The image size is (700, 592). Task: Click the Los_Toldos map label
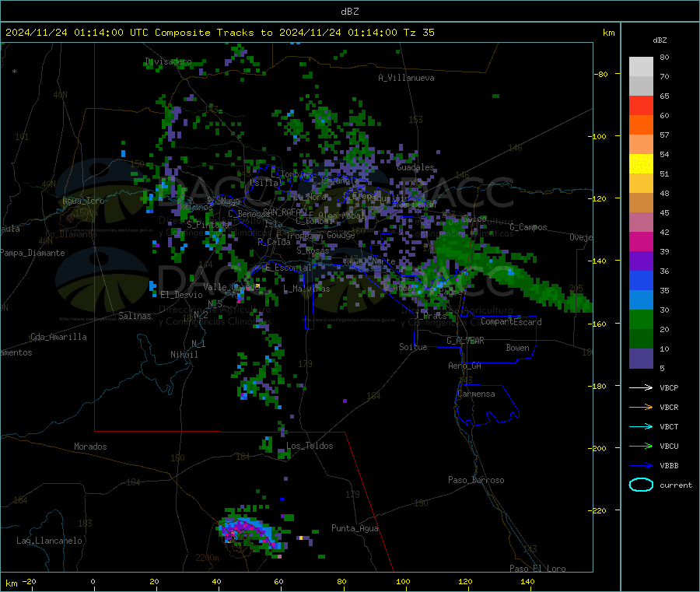(310, 446)
